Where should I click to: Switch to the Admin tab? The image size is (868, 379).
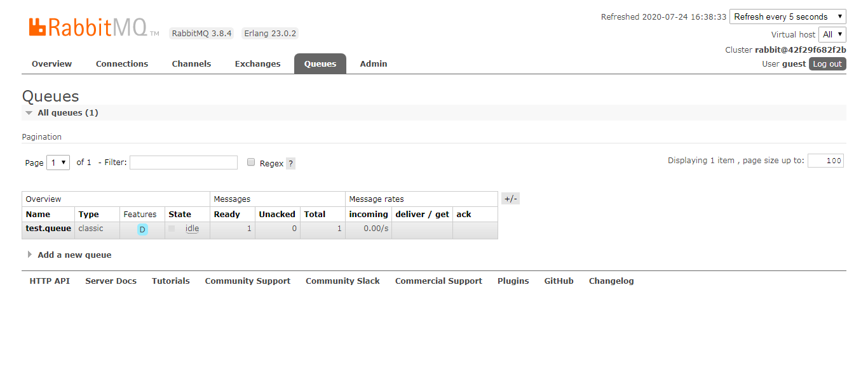(x=374, y=63)
